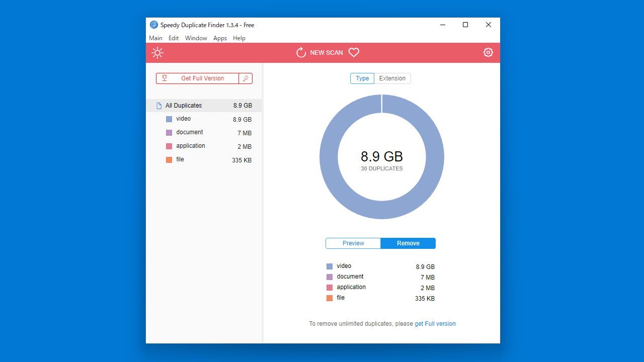Close the Speedy Duplicate Finder window
Image resolution: width=644 pixels, height=362 pixels.
tap(489, 25)
